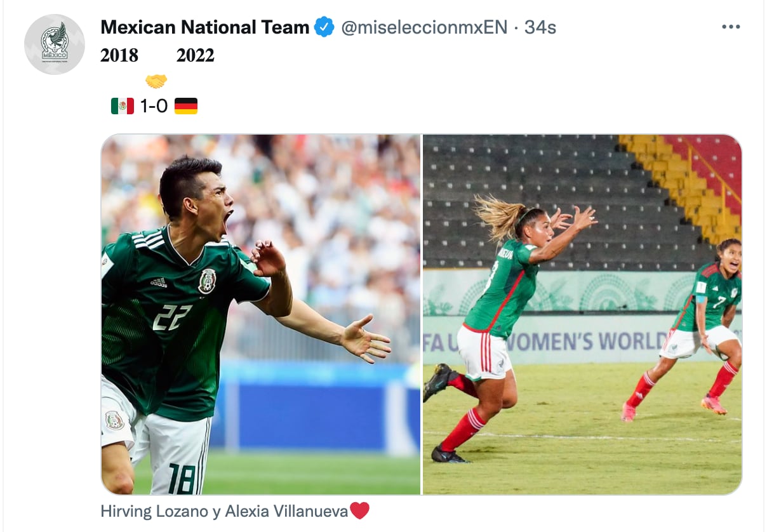
Task: Click the red heart emoji after Villanueva
Action: pos(359,510)
